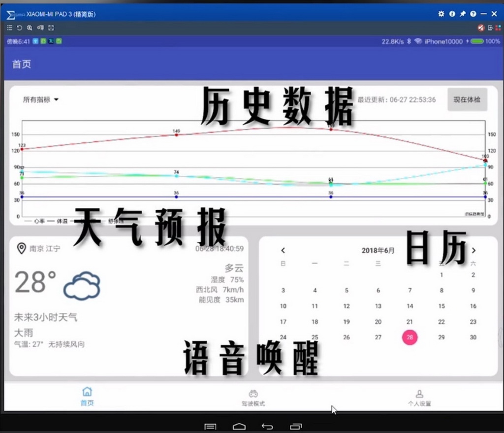Click the Nanjing location pin icon
The width and height of the screenshot is (504, 433).
pyautogui.click(x=21, y=248)
